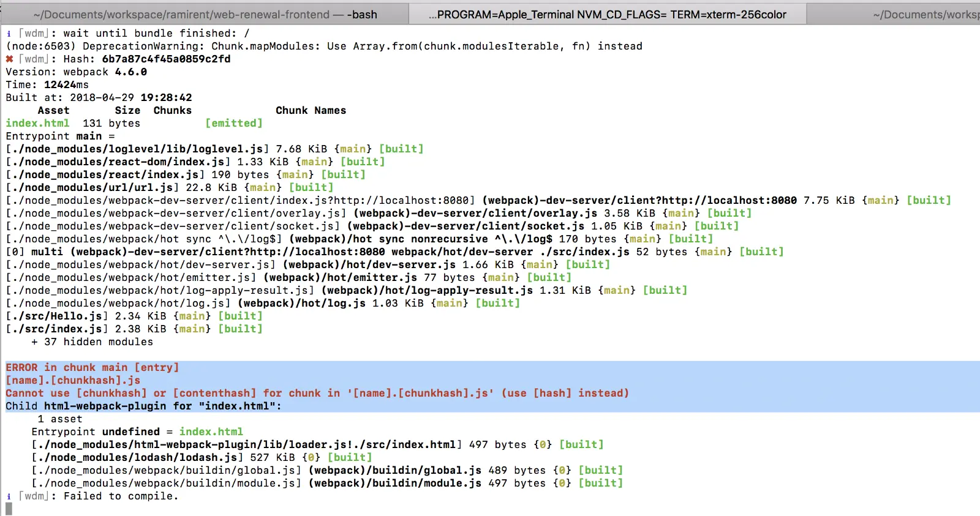Click the bracketed hot/log-apply-result.js module path
Viewport: 980px width, 516px height.
pos(160,290)
